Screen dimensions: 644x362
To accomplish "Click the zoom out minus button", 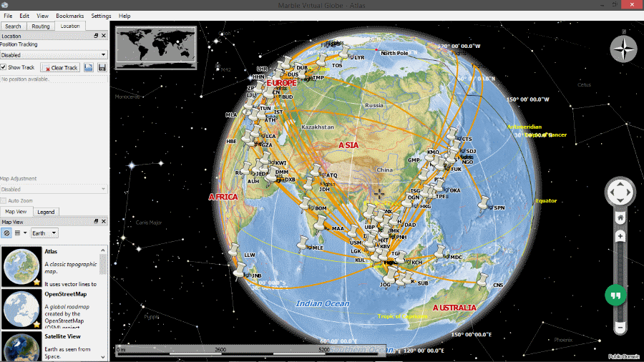I will (620, 328).
